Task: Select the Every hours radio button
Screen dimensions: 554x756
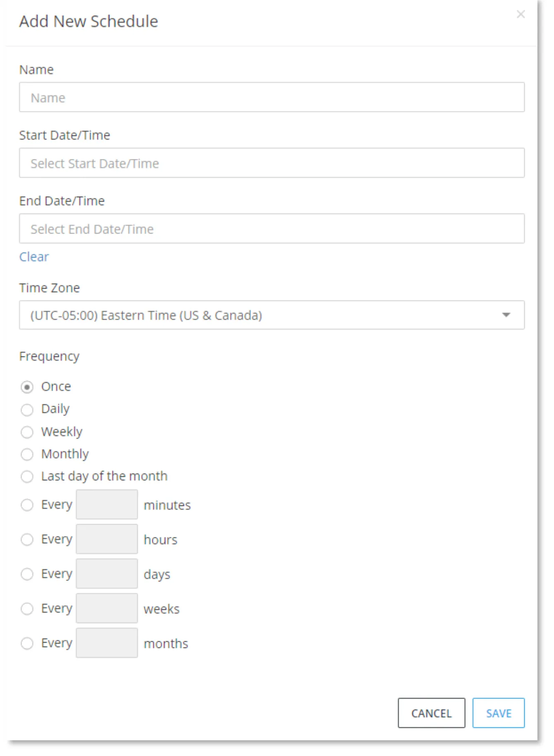Action: pyautogui.click(x=27, y=539)
